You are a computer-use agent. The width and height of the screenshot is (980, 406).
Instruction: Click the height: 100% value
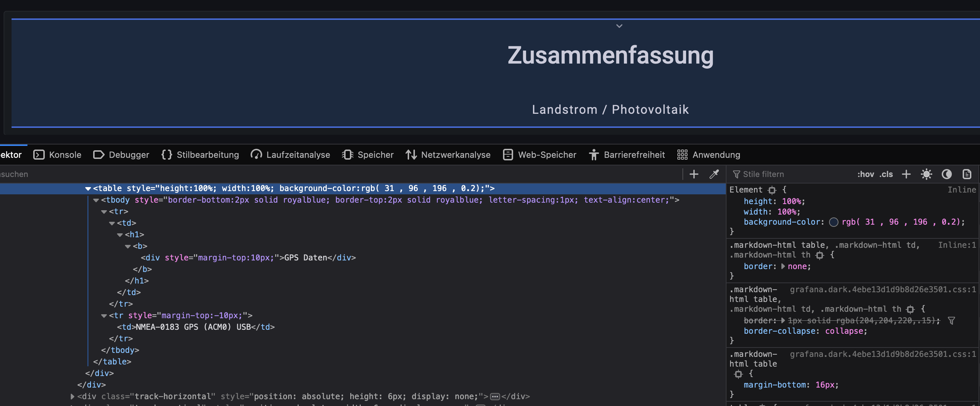(x=791, y=201)
